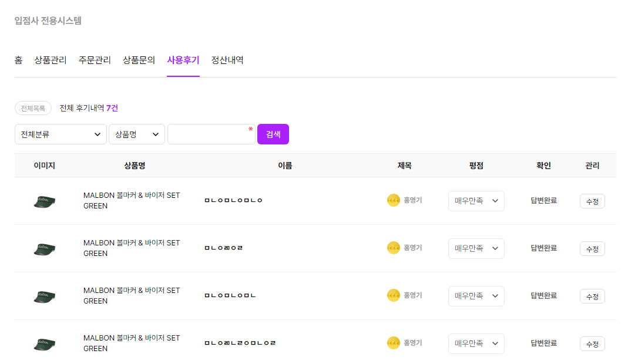Screen dimensions: 628x364
Task: Click reviewer name ㅁㄴㅇㅁㄴㅇㅁㄴㅇ in first row
Action: [233, 200]
